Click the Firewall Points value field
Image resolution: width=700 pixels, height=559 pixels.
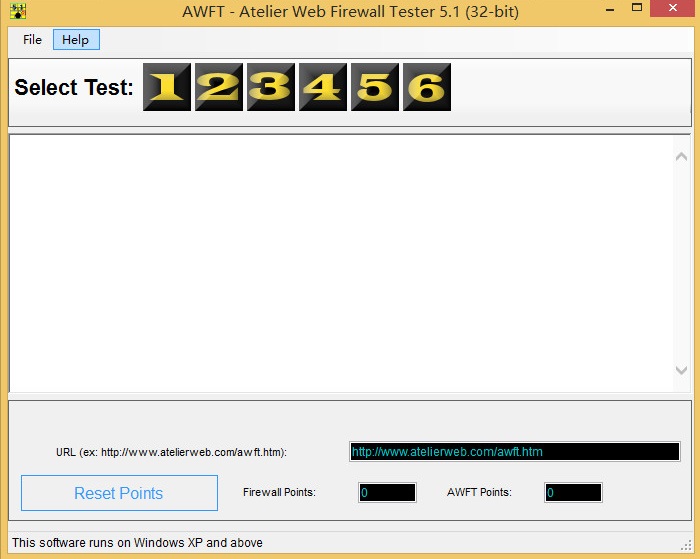click(387, 492)
